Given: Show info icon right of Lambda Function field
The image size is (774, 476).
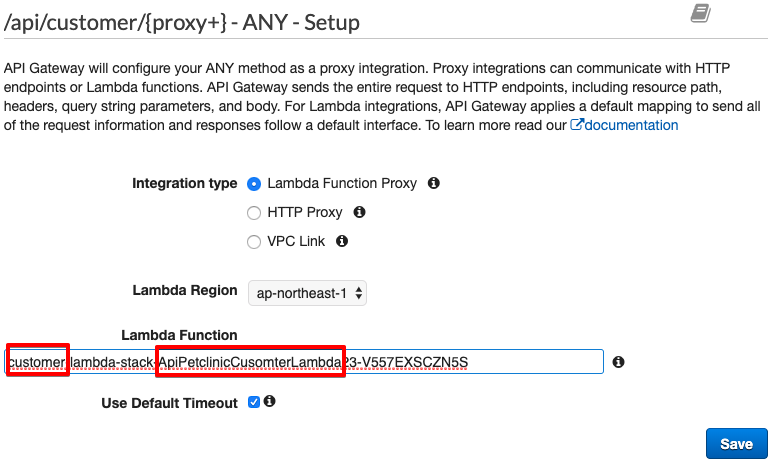Looking at the screenshot, I should tap(618, 362).
